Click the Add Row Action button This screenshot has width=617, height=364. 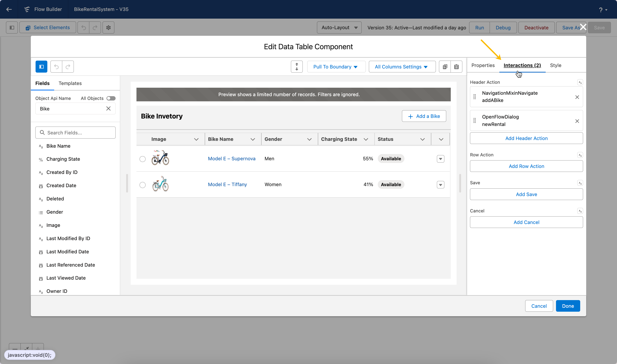pos(526,166)
